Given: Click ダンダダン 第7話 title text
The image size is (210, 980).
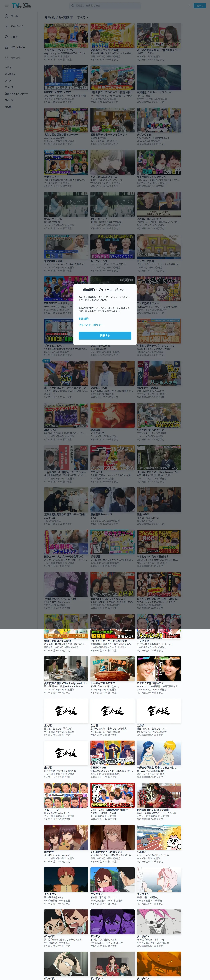Looking at the screenshot, I should tap(143, 894).
